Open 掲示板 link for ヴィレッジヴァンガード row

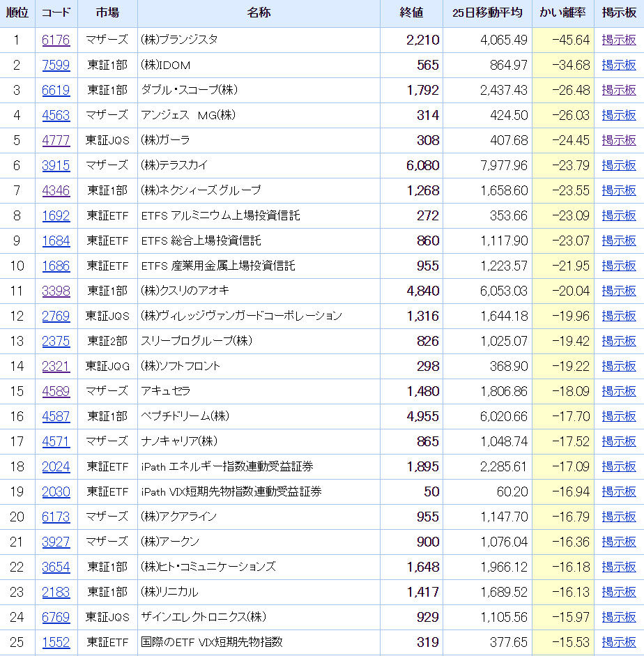619,316
